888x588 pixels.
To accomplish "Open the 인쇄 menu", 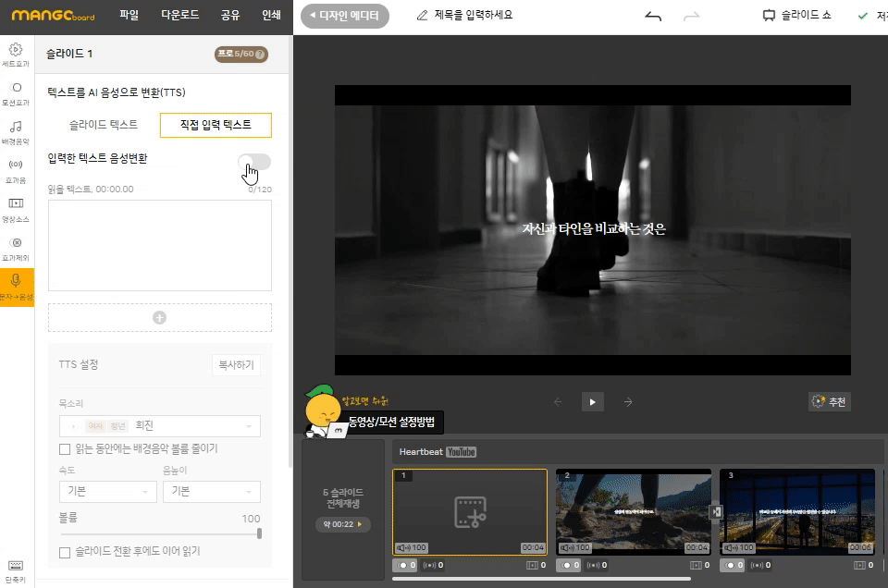I will (271, 16).
